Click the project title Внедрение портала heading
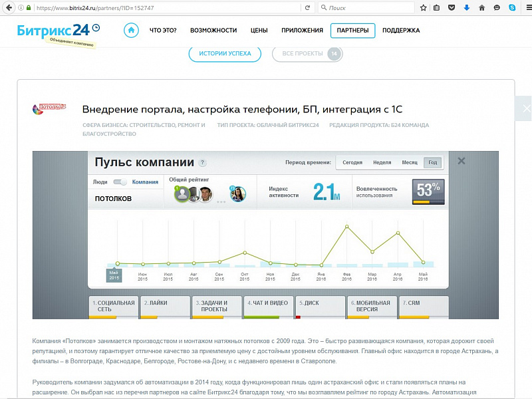 pyautogui.click(x=242, y=109)
